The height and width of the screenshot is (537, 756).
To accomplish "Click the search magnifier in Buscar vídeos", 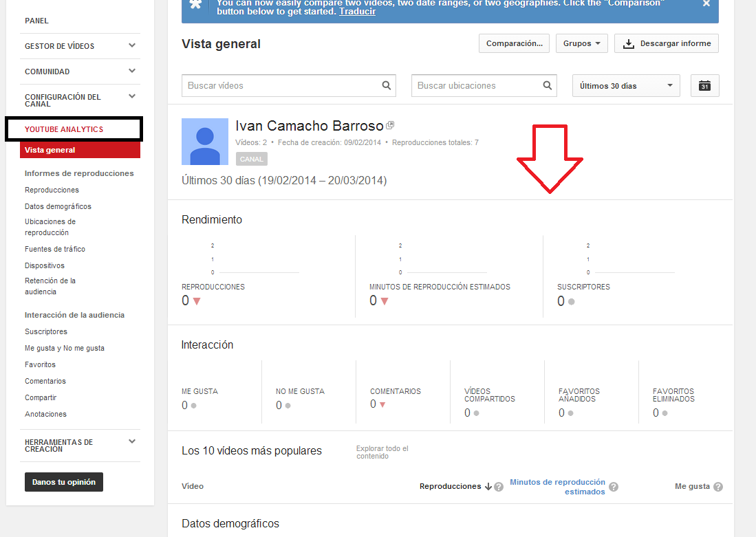I will coord(386,85).
